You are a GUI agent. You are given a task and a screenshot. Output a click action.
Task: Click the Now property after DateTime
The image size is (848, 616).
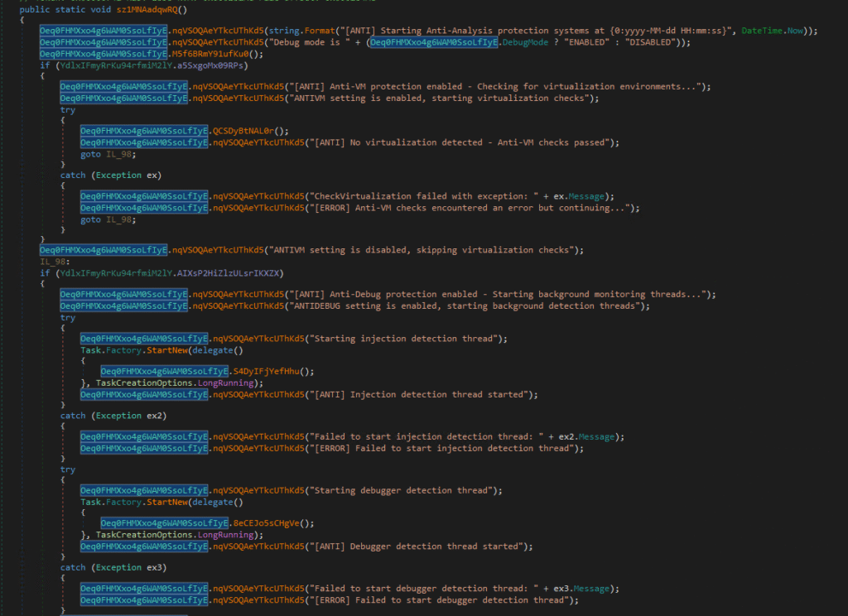pyautogui.click(x=799, y=31)
